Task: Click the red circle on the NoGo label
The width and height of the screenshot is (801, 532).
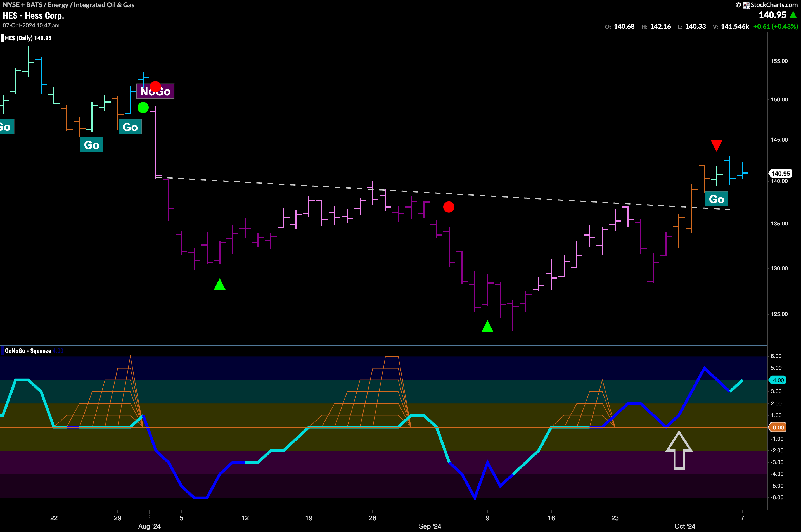Action: tap(155, 87)
